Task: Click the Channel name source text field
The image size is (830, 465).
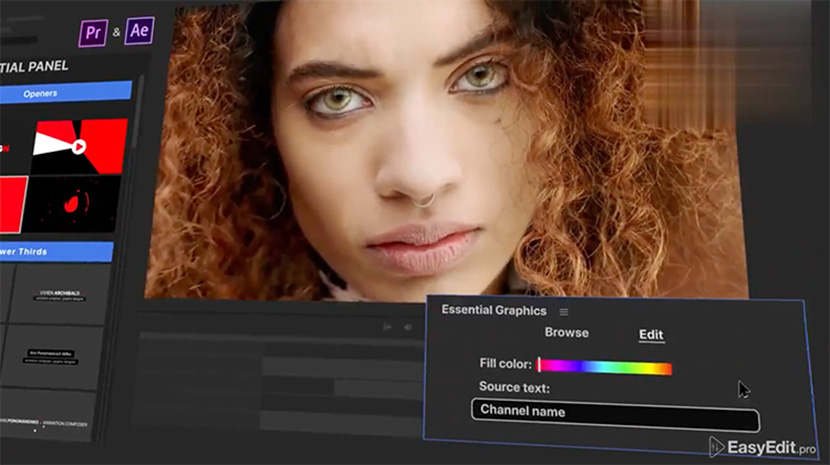Action: point(615,415)
